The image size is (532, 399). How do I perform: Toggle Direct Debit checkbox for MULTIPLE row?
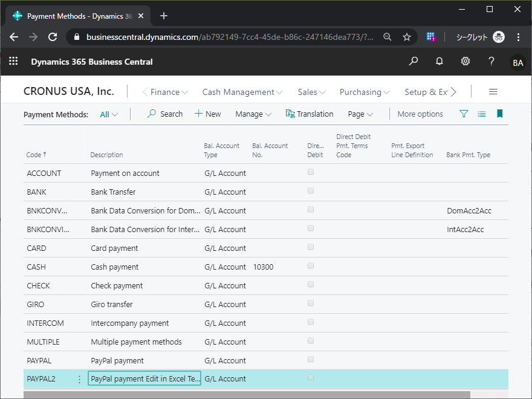coord(311,340)
